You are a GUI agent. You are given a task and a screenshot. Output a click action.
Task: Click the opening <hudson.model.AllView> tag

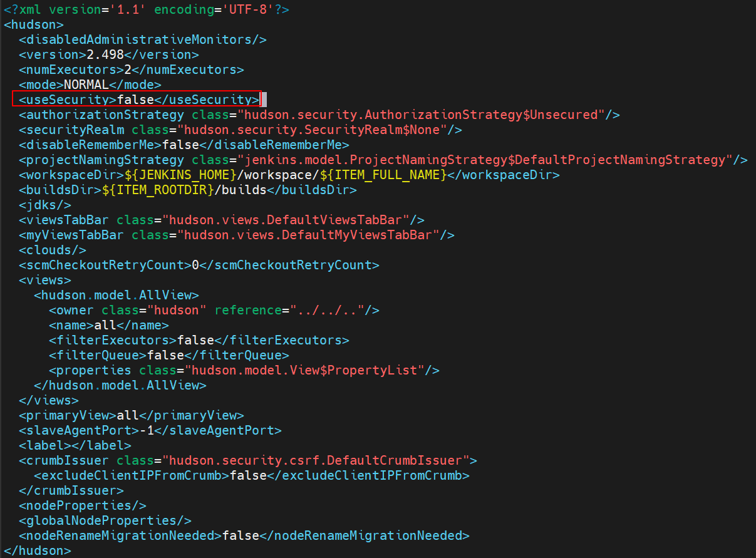[x=117, y=295]
